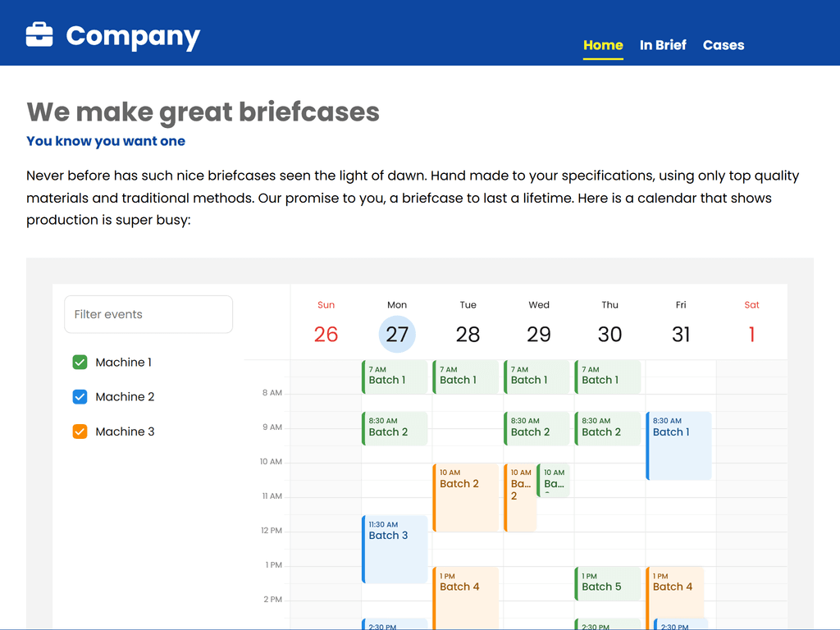Open Monday 11:30 AM Batch 3 event
Image resolution: width=840 pixels, height=630 pixels.
(x=395, y=549)
